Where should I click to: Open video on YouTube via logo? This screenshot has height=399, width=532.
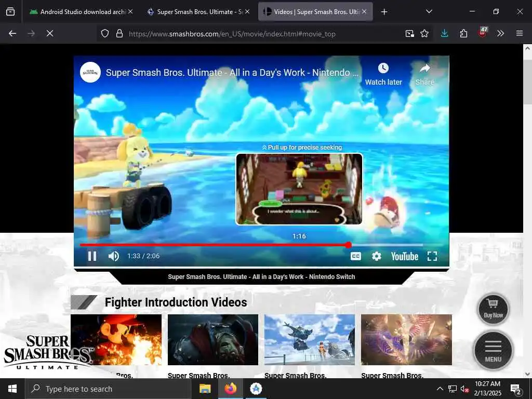point(404,256)
